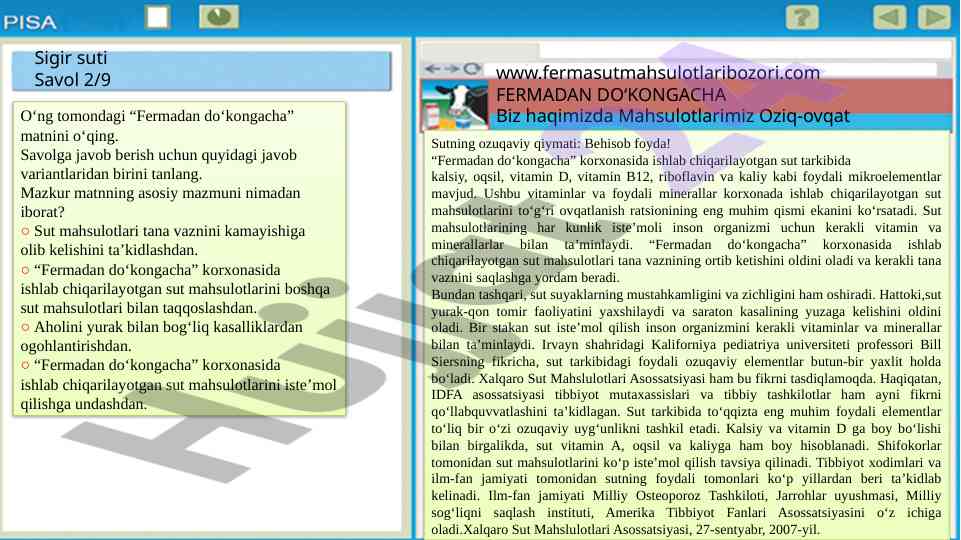Click the cow logo image
Screen dimensions: 961x540
click(x=454, y=105)
